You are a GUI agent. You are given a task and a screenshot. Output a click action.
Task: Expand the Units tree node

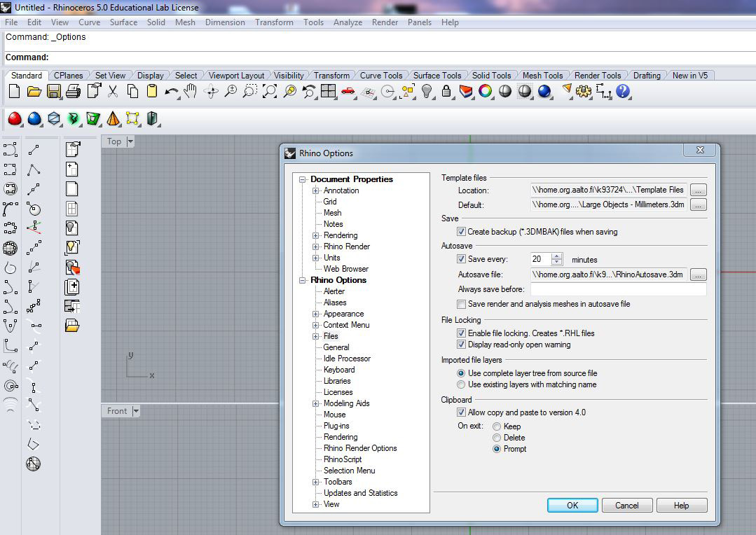[x=316, y=258]
